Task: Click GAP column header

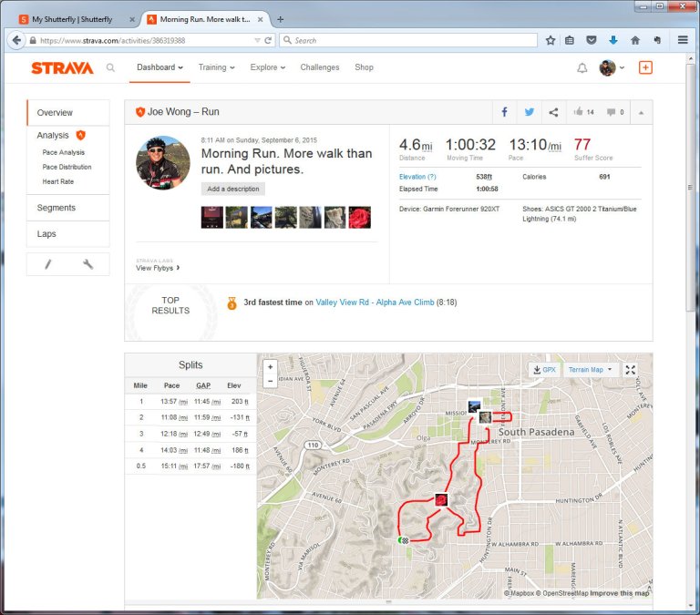Action: [x=203, y=385]
